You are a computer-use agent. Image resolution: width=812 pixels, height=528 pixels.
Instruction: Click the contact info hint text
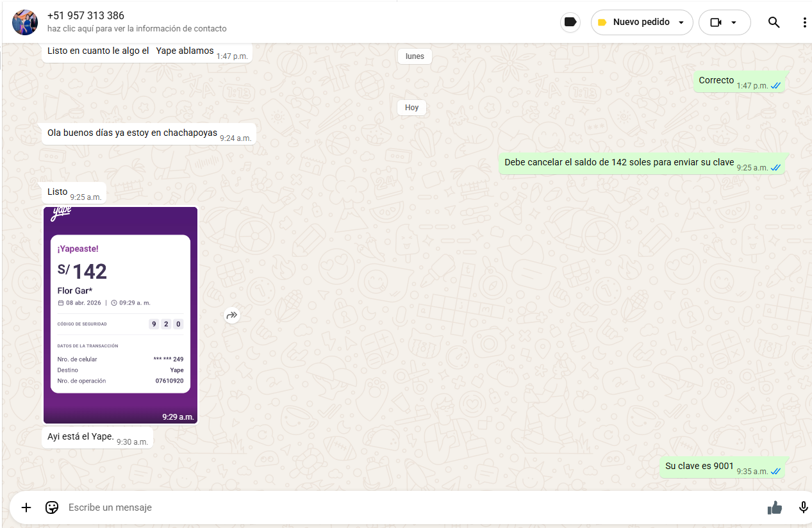pos(137,29)
